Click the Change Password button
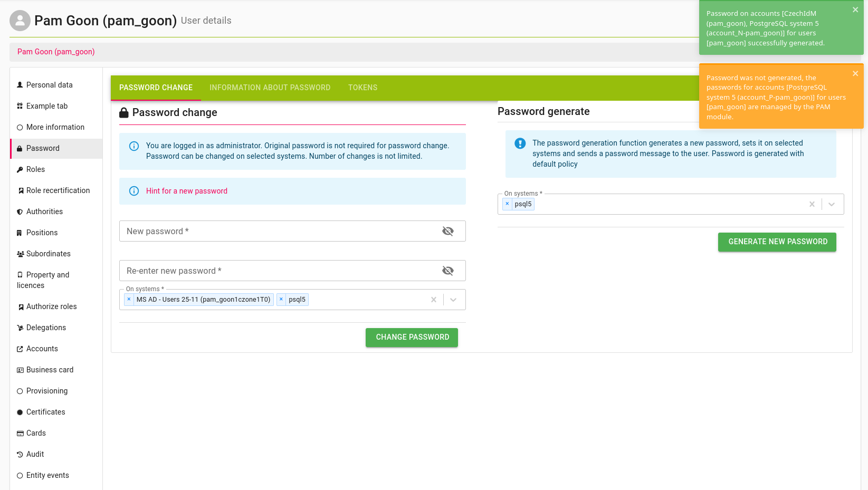This screenshot has width=868, height=490. point(412,337)
